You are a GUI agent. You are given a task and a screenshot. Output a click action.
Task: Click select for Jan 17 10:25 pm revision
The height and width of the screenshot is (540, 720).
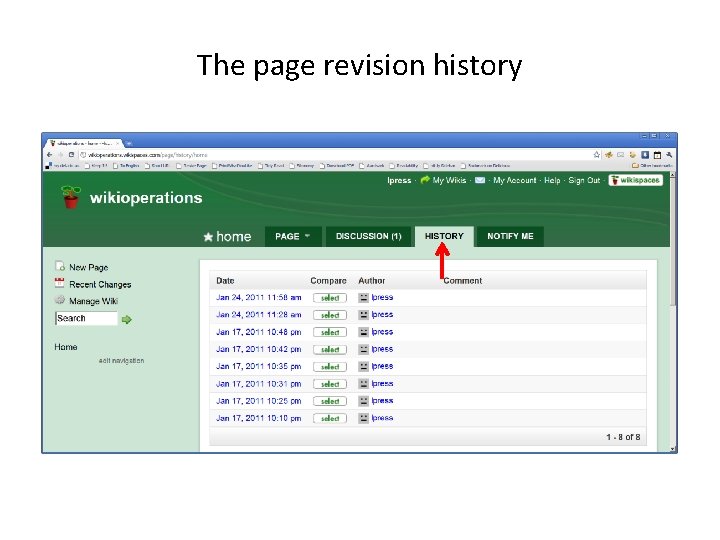click(330, 401)
